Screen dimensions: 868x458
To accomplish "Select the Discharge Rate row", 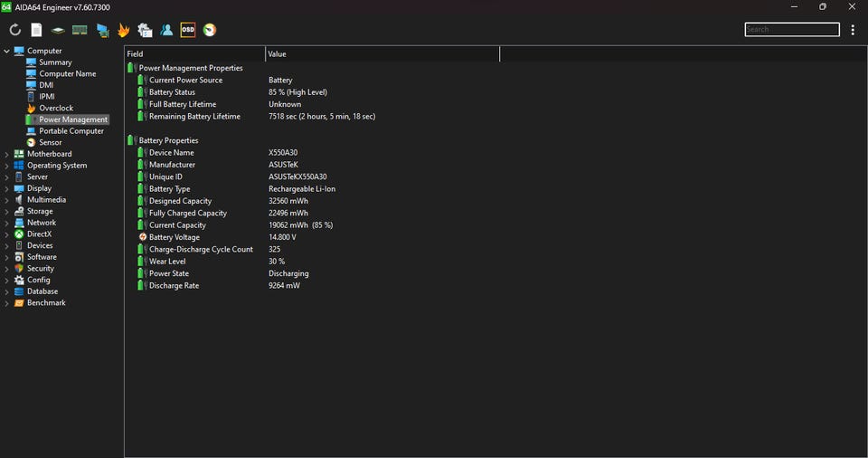I will [219, 286].
